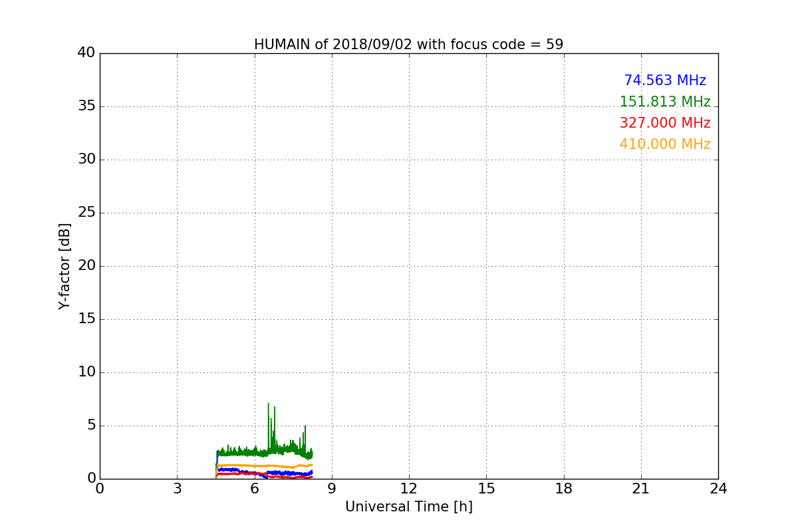Select the y-axis tick label 30
The width and height of the screenshot is (798, 532).
coord(86,160)
